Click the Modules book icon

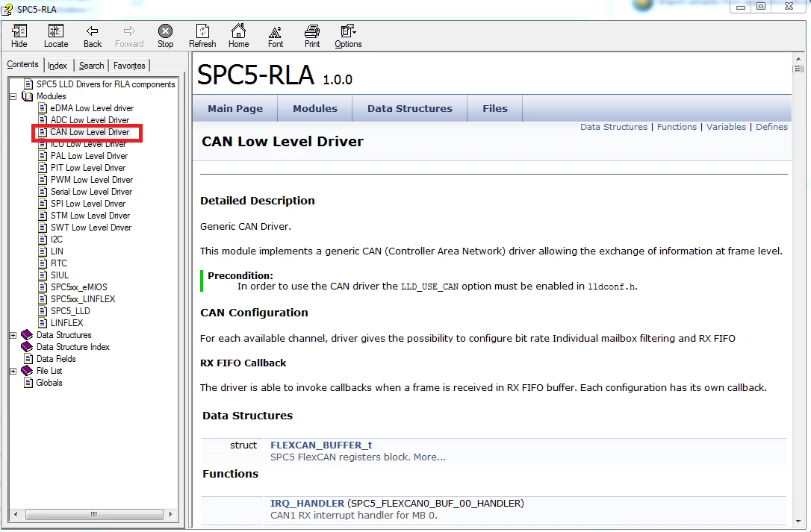click(28, 96)
